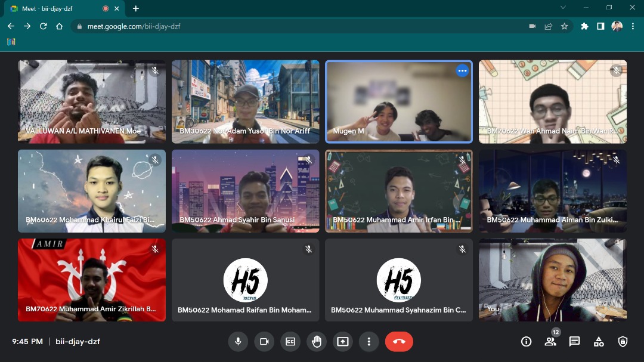Close the Meet browser tab
Screen dimensions: 644x362
pyautogui.click(x=117, y=8)
